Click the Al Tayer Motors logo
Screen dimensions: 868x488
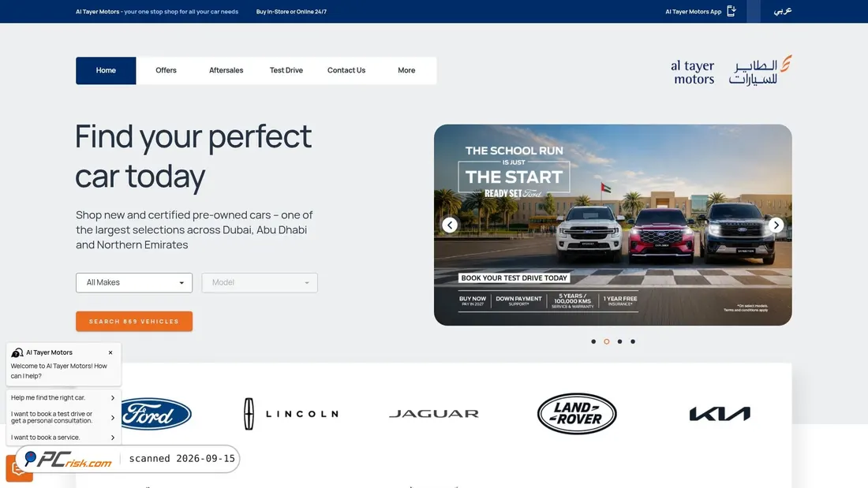pos(731,70)
